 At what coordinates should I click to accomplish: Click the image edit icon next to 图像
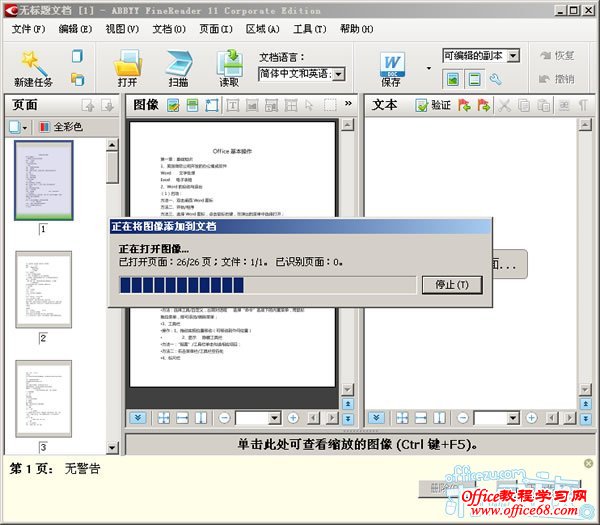click(x=173, y=105)
